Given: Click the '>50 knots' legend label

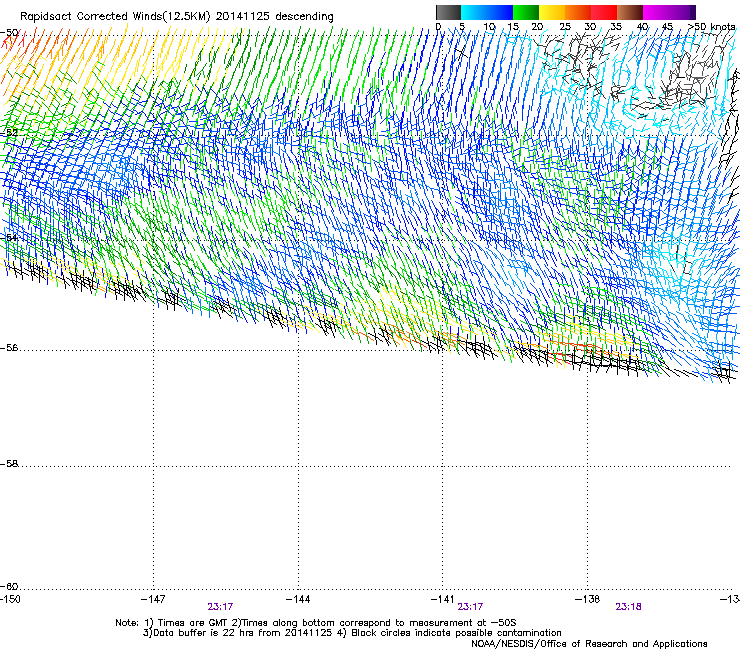Looking at the screenshot, I should tap(711, 26).
